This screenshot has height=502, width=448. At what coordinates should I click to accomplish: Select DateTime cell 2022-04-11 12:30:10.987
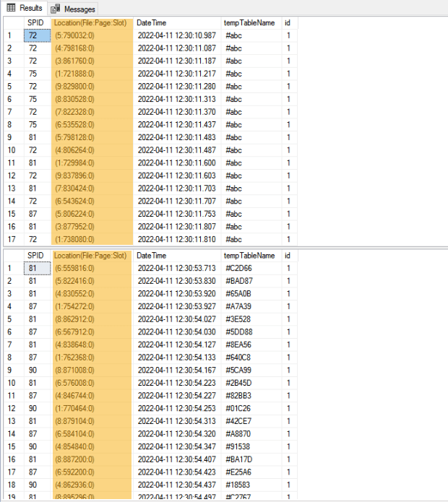coord(177,35)
